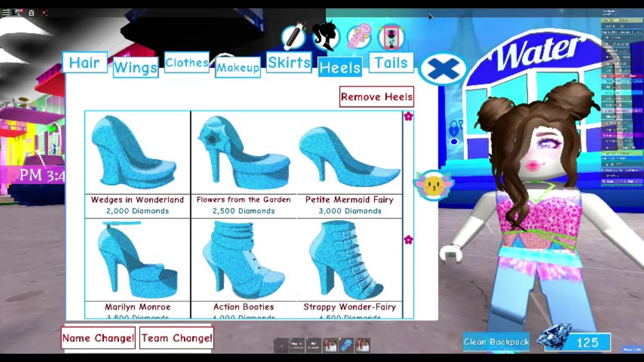Open the Tails tab
The height and width of the screenshot is (362, 644).
pyautogui.click(x=391, y=63)
